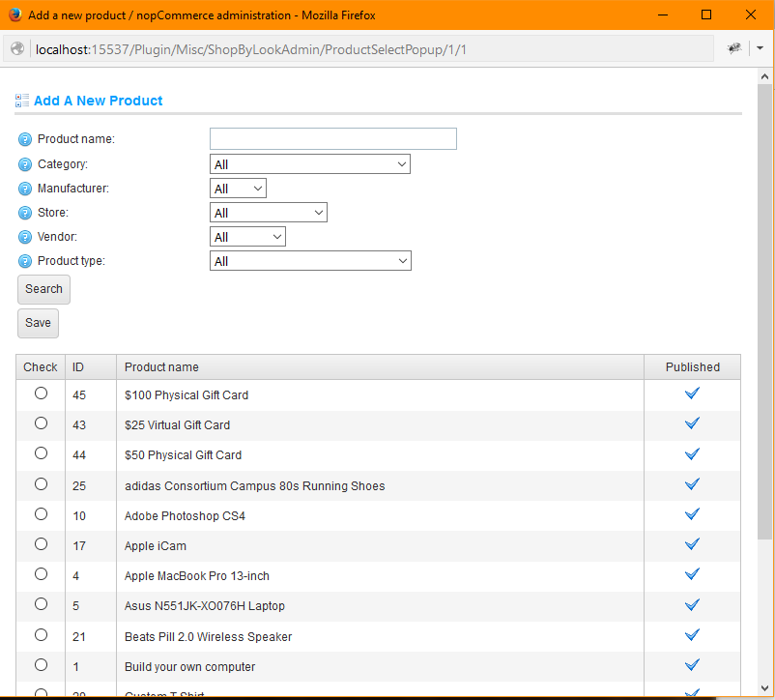Click the question mark icon next to Category

point(24,163)
